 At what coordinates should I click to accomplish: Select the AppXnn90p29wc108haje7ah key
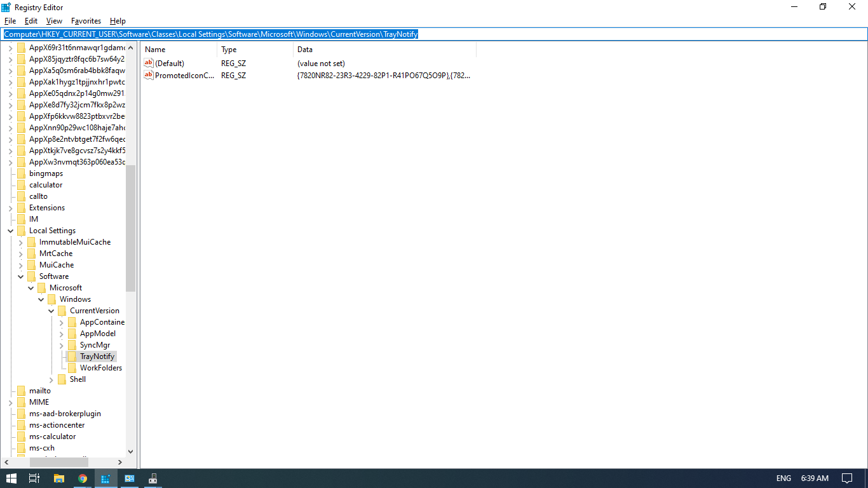(x=77, y=128)
